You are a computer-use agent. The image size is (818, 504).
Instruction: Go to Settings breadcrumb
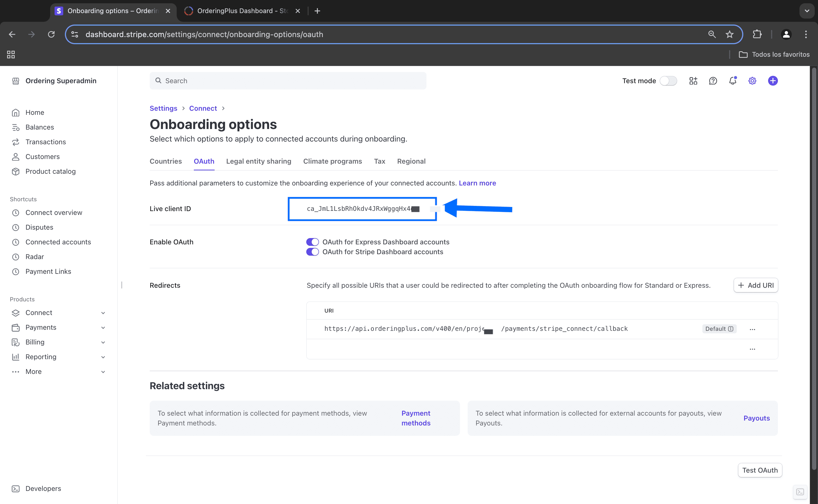[163, 108]
